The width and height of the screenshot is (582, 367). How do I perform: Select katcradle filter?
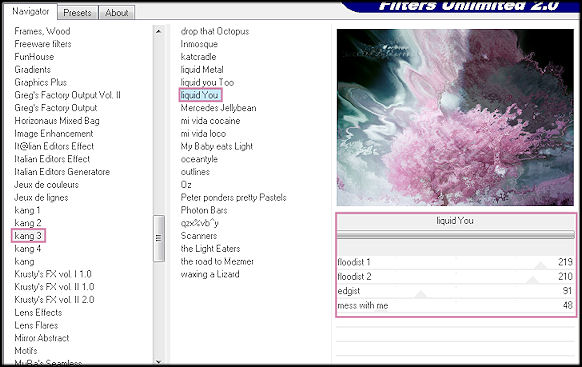tap(198, 57)
